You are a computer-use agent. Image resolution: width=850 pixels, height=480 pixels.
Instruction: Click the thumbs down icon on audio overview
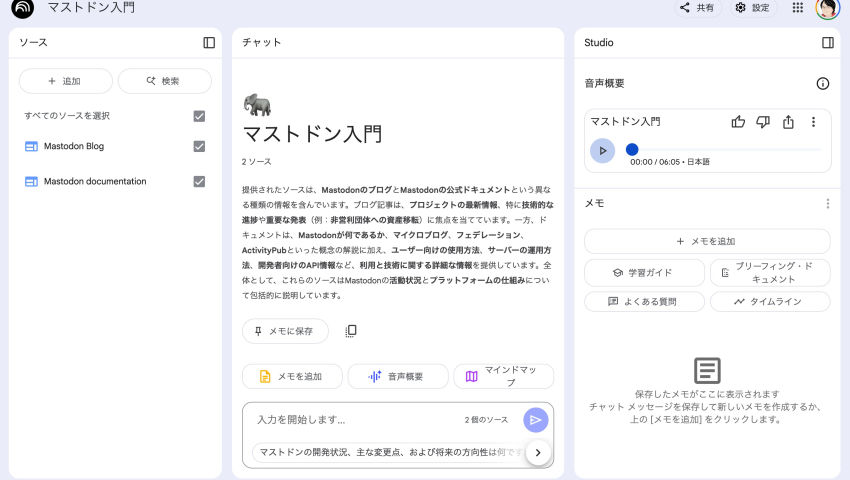pos(763,122)
